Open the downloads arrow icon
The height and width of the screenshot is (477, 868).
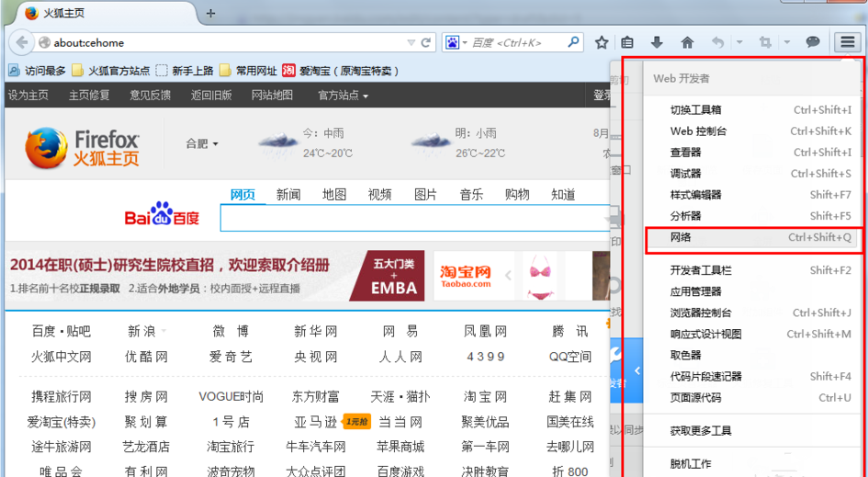tap(657, 42)
